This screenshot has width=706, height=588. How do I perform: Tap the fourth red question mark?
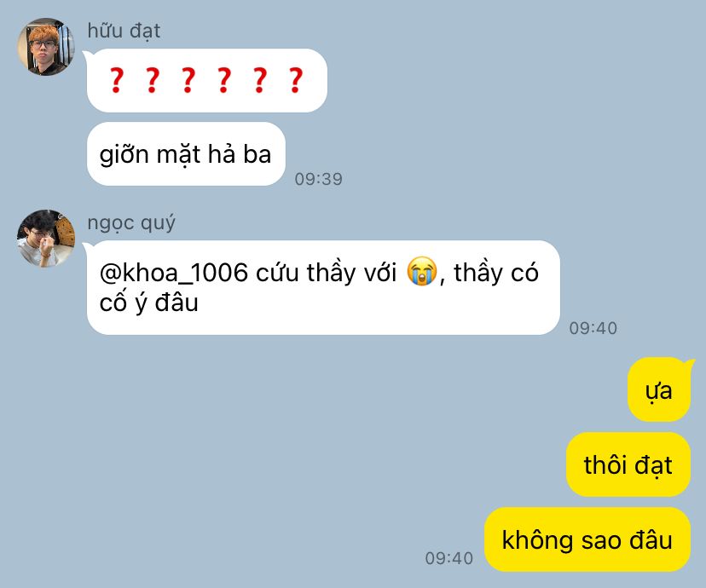[223, 80]
